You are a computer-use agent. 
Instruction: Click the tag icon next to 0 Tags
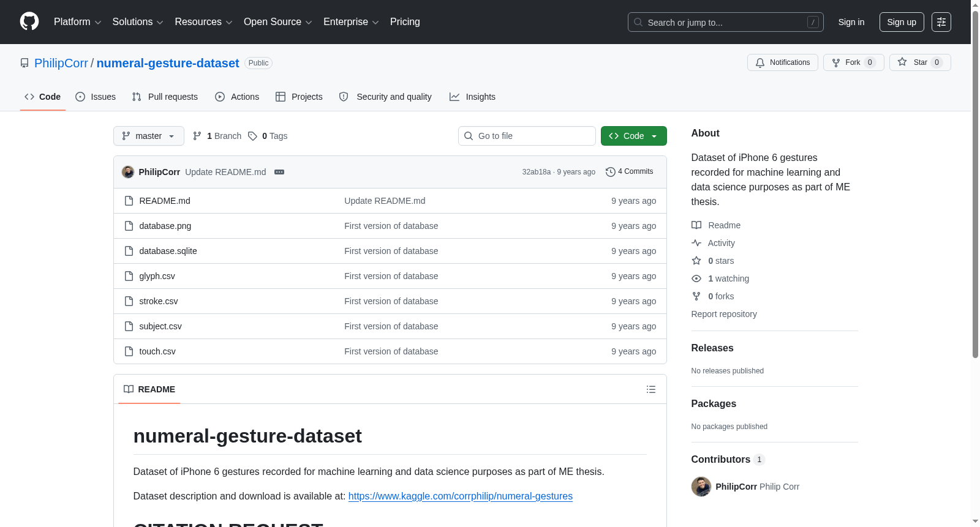pyautogui.click(x=252, y=136)
